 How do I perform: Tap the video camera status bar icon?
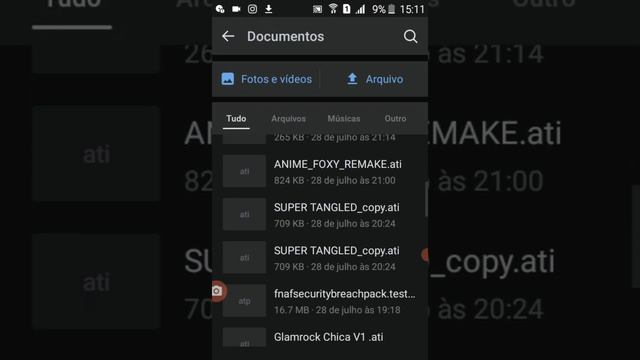click(236, 9)
